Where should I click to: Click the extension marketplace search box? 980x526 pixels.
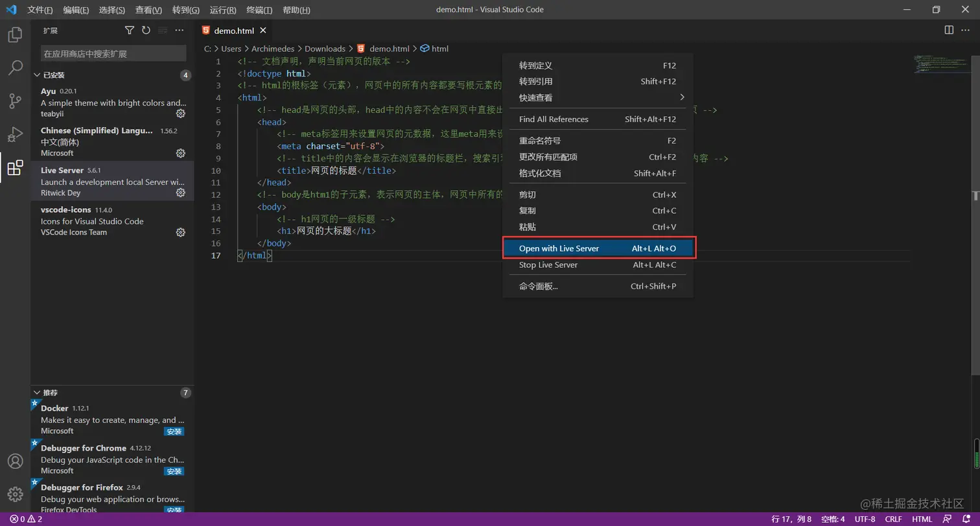coord(113,53)
